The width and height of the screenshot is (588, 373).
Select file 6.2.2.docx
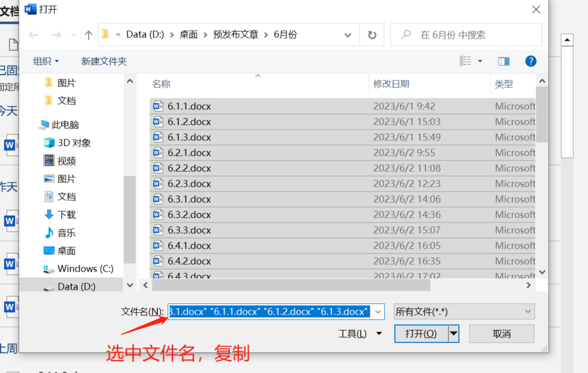(x=343, y=168)
